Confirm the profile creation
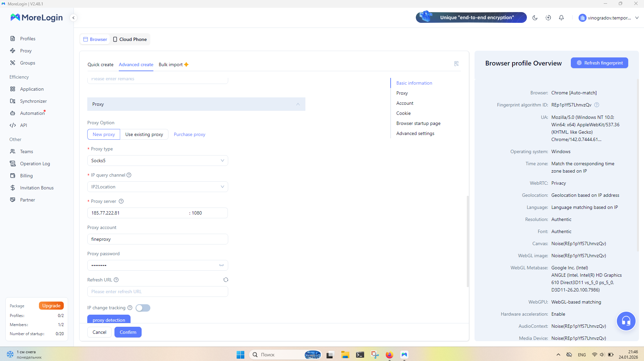Viewport: 644px width, 361px height. 128,332
